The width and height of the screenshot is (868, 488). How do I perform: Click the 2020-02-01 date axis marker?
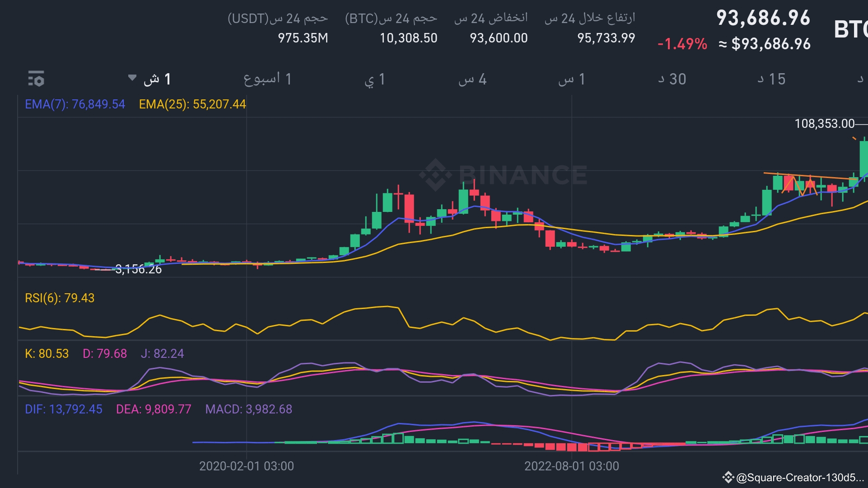click(x=247, y=466)
